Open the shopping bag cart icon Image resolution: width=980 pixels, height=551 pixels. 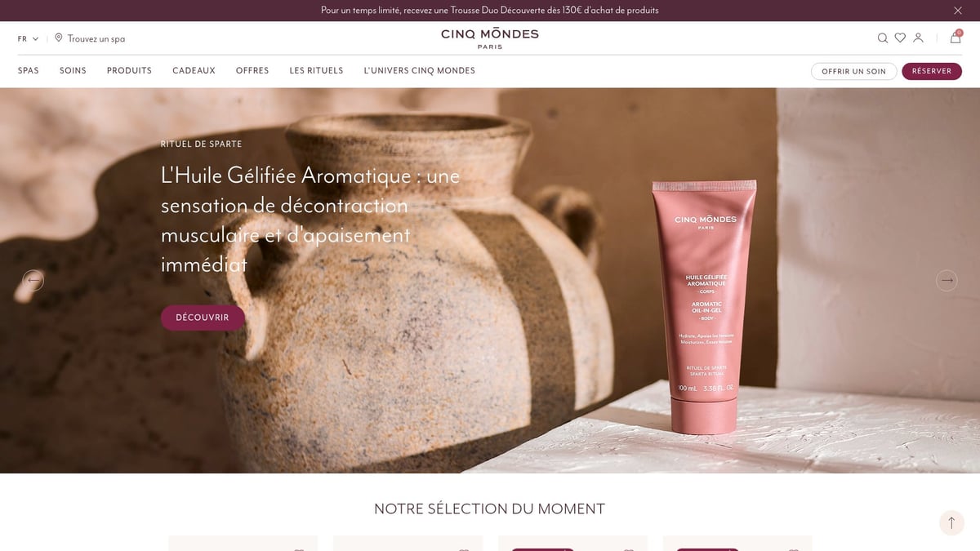955,37
